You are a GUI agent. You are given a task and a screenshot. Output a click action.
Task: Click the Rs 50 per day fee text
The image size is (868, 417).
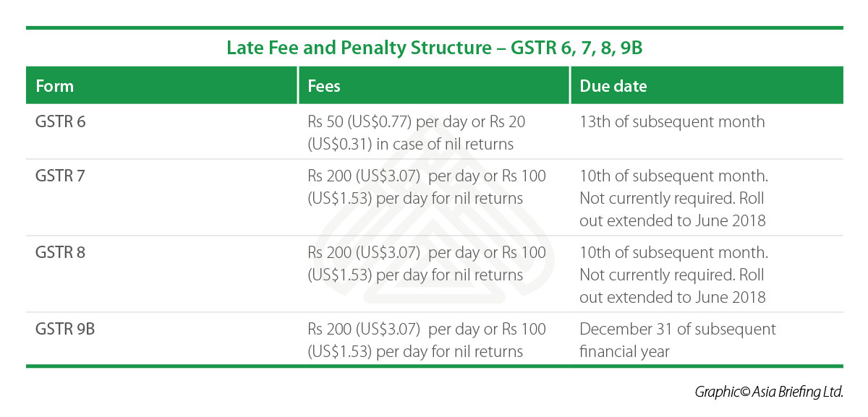tap(417, 121)
